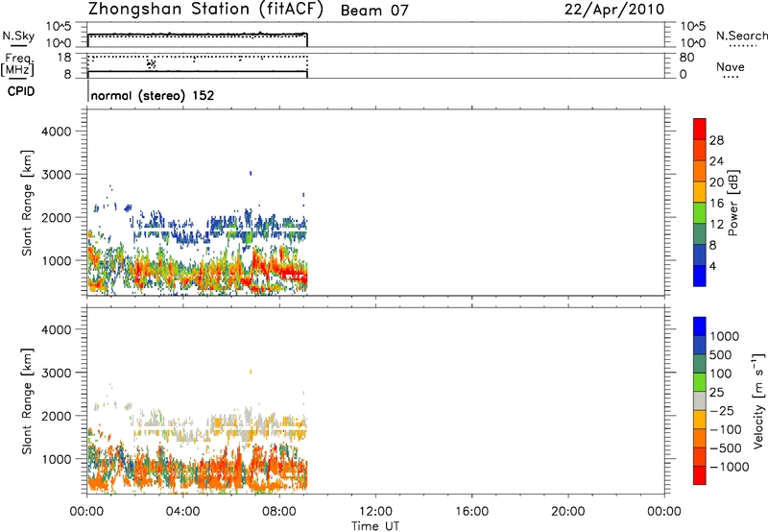Click the 'Zhongshan Station (fitACF)' title
Viewport: 768px width, 532px height.
pyautogui.click(x=206, y=10)
